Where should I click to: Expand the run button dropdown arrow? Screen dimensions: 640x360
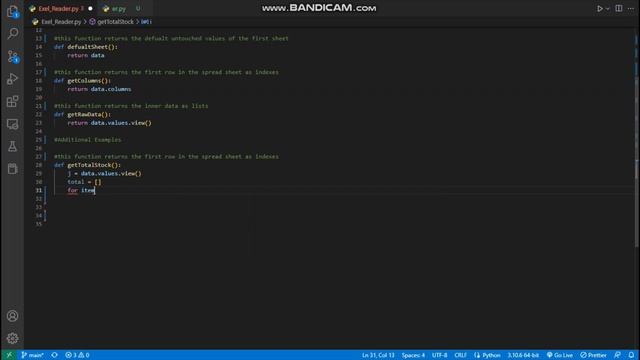tap(607, 9)
